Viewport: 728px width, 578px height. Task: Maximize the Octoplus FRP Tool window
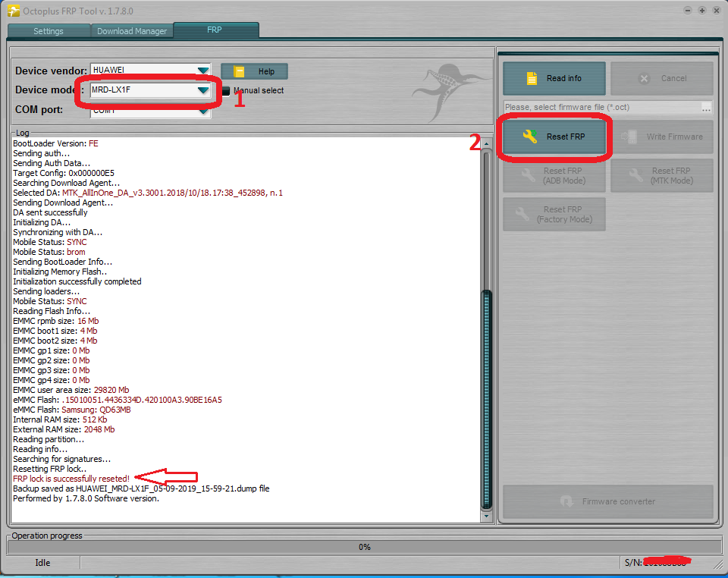pos(702,10)
